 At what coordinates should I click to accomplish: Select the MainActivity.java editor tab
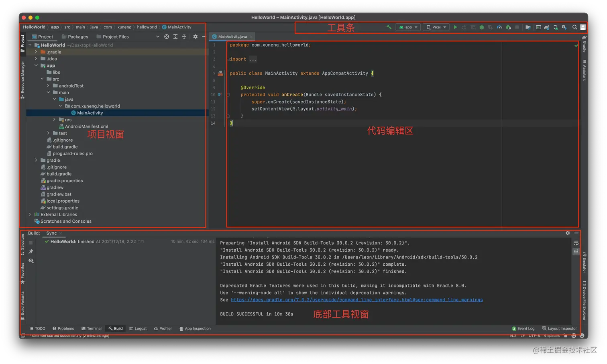[x=232, y=37]
